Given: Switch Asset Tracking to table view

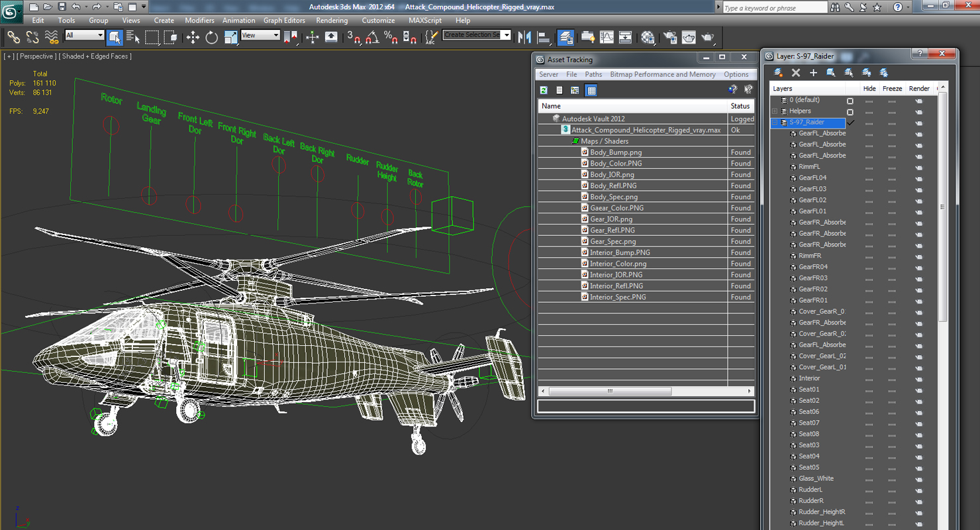Looking at the screenshot, I should pyautogui.click(x=591, y=90).
